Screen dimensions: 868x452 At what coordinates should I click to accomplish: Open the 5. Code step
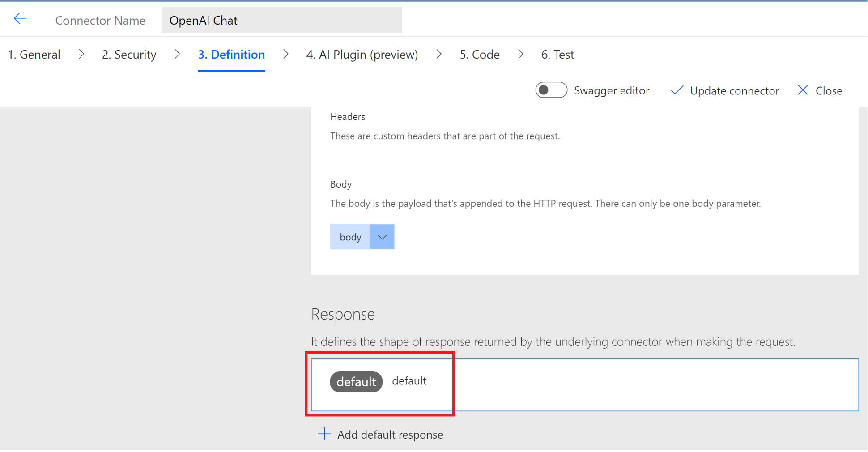pos(480,55)
